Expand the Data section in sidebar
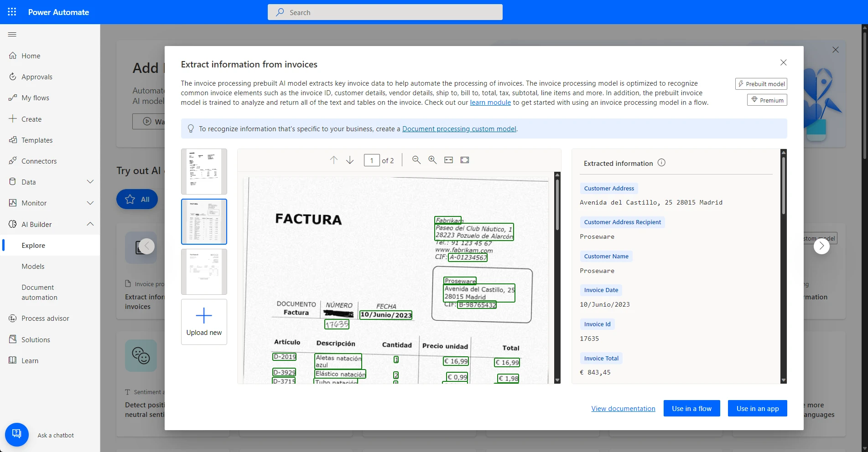 click(x=90, y=181)
